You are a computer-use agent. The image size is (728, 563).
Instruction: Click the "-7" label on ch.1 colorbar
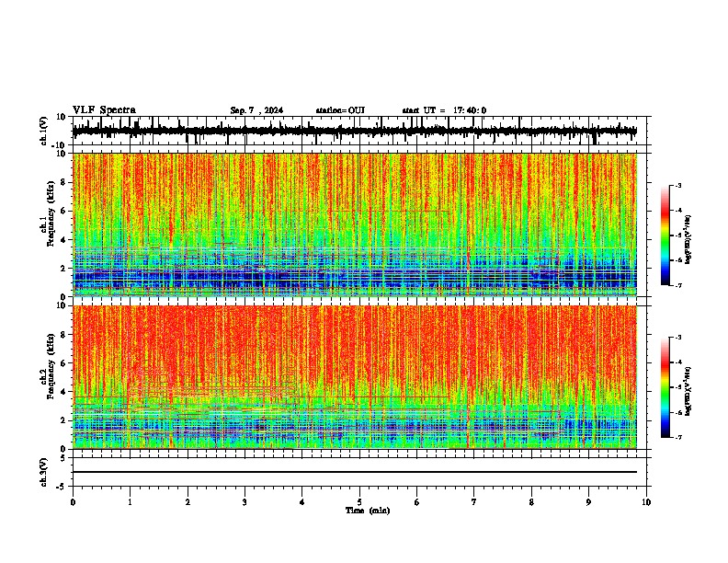coord(677,285)
